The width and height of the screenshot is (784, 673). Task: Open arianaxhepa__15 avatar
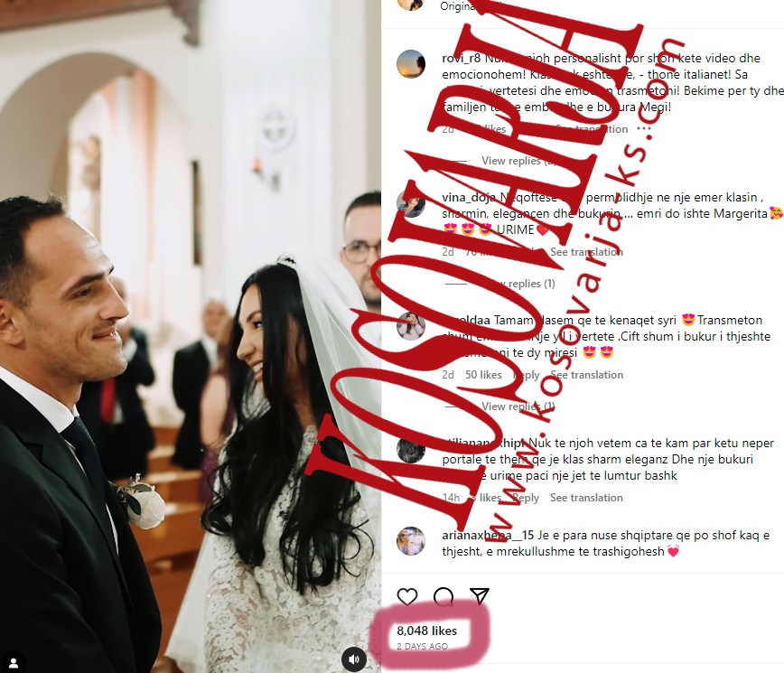coord(411,541)
